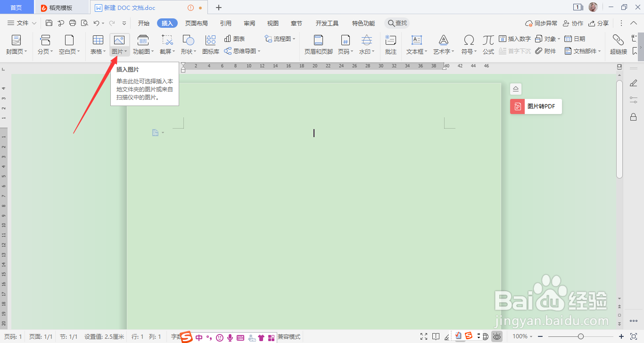Click the lock icon in right sidebar
Screen dimensions: 644x343
coord(633,117)
